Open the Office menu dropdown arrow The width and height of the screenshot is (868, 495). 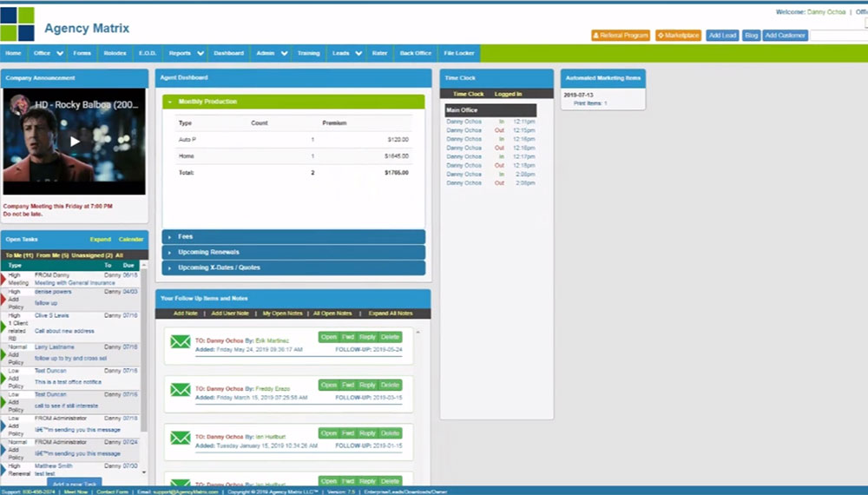[57, 53]
